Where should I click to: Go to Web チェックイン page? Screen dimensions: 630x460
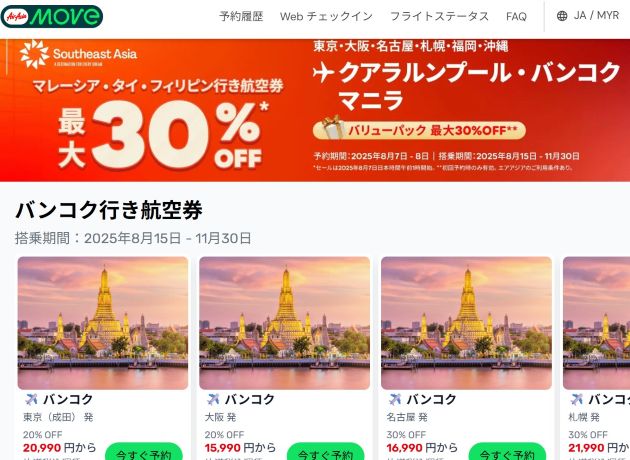(326, 16)
